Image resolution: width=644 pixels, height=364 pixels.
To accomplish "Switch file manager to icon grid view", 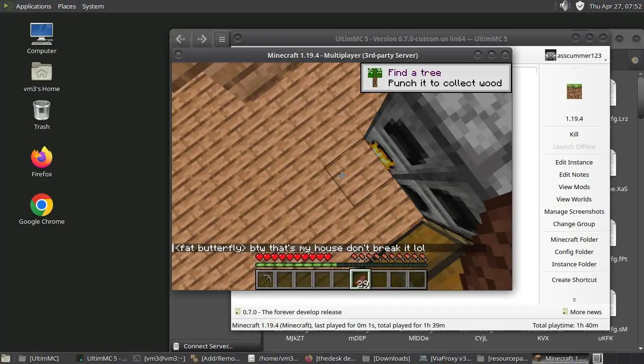I will click(222, 39).
